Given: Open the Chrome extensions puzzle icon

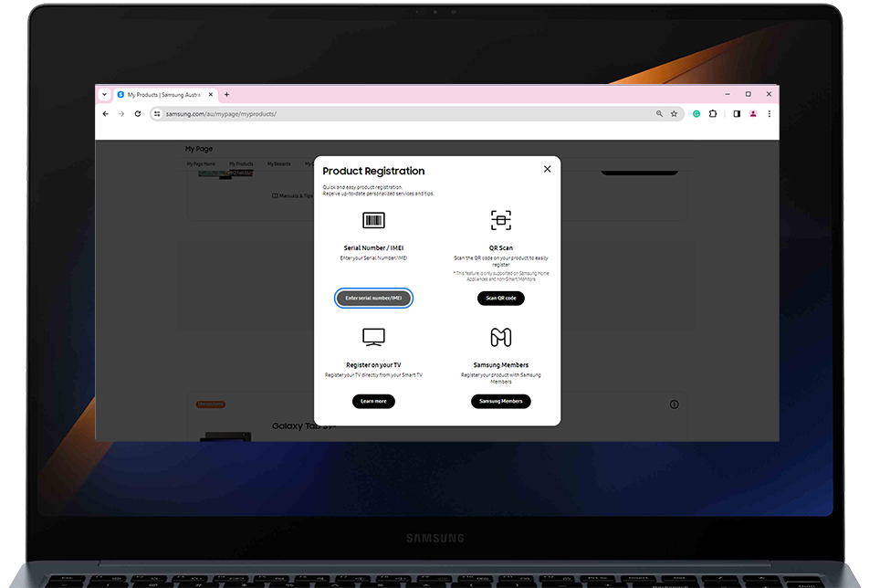Looking at the screenshot, I should (713, 113).
